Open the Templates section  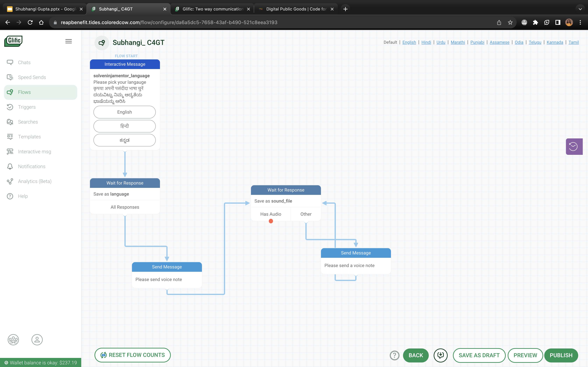pos(29,137)
